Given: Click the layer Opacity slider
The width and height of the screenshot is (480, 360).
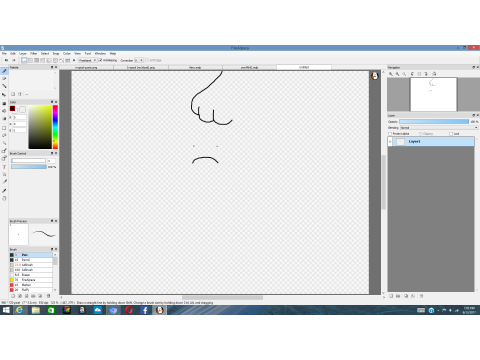Looking at the screenshot, I should (x=434, y=122).
